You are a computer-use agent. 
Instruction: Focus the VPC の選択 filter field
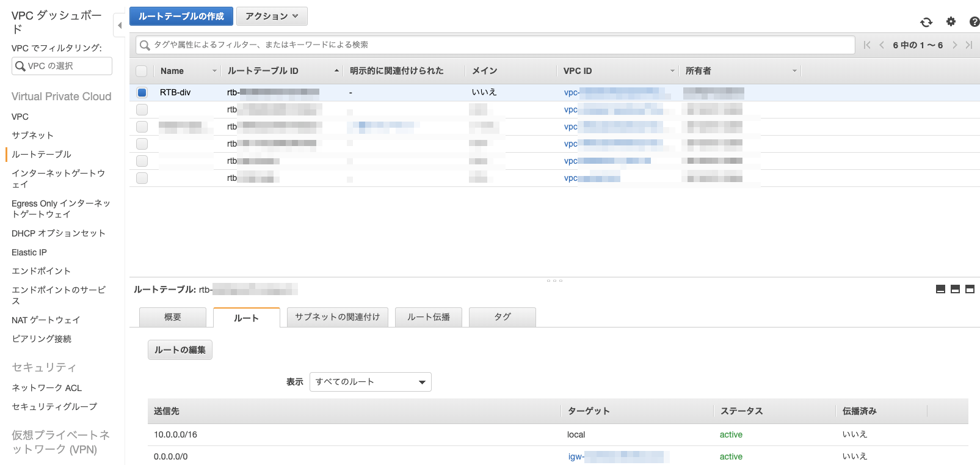click(62, 66)
